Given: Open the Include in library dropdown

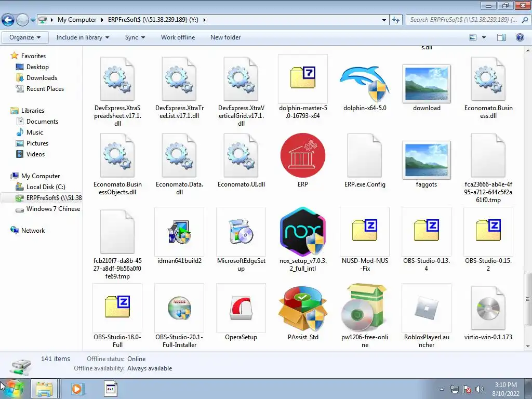Looking at the screenshot, I should [83, 37].
